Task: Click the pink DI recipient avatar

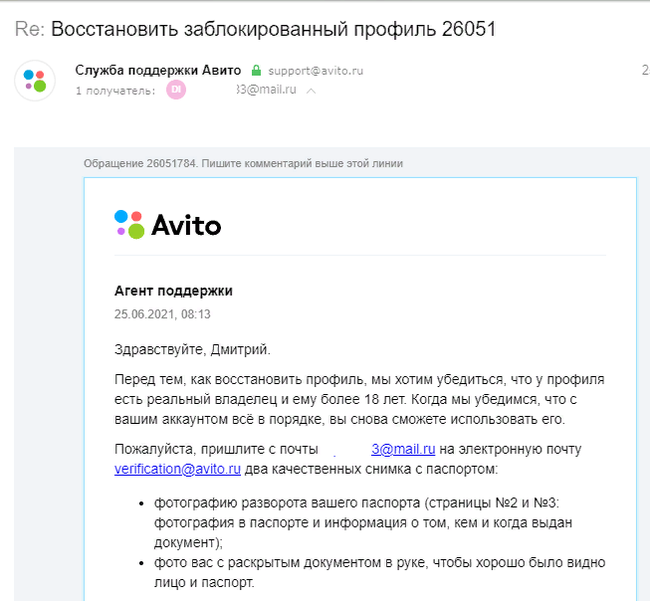Action: click(x=176, y=90)
